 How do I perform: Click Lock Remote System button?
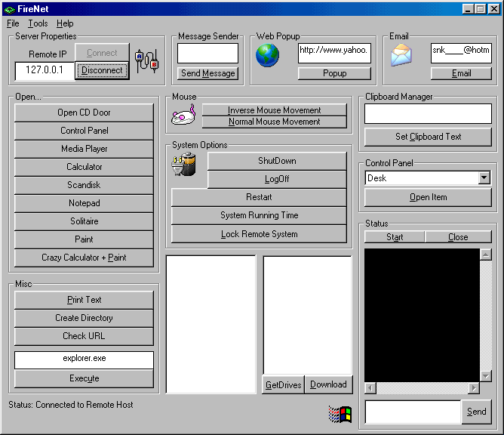[x=259, y=234]
